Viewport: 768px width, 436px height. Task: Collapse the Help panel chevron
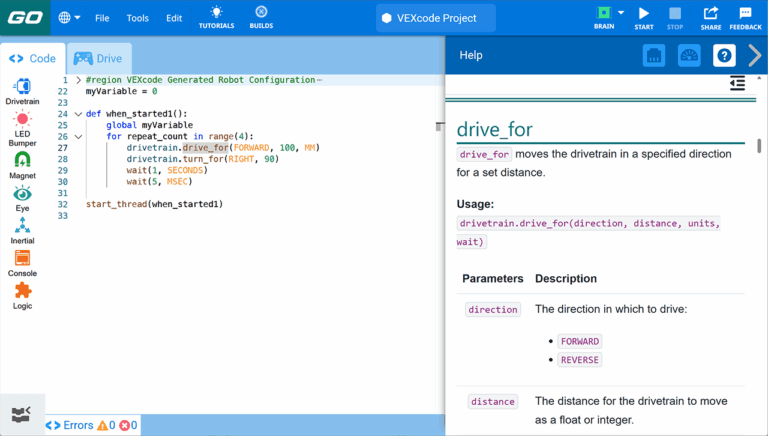click(x=754, y=55)
